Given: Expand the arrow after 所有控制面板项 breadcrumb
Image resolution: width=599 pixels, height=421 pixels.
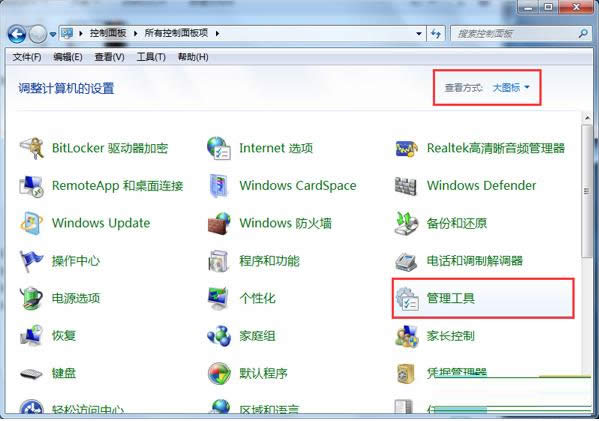Looking at the screenshot, I should click(217, 34).
